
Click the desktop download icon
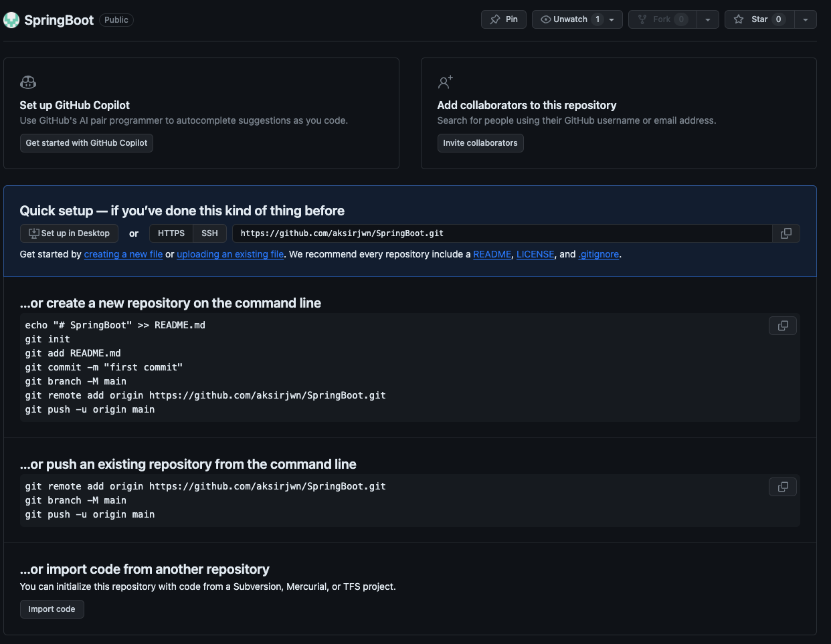(34, 233)
